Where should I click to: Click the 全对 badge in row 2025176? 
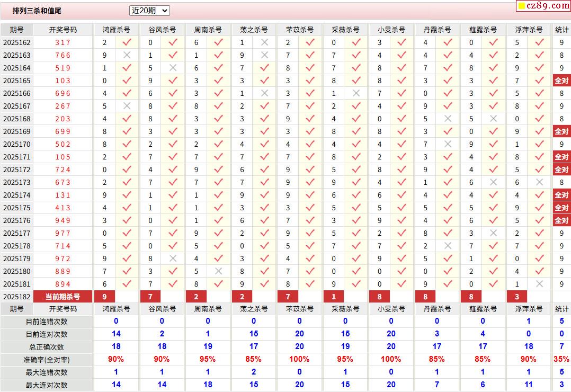tap(561, 221)
